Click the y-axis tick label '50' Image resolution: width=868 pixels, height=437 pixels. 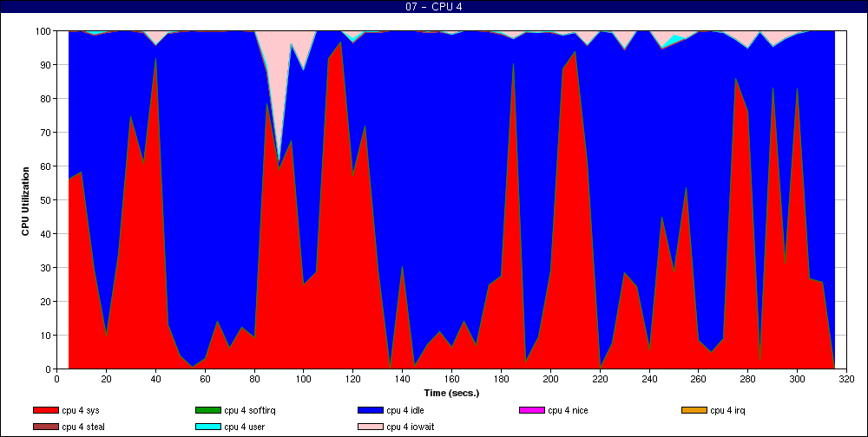(45, 200)
